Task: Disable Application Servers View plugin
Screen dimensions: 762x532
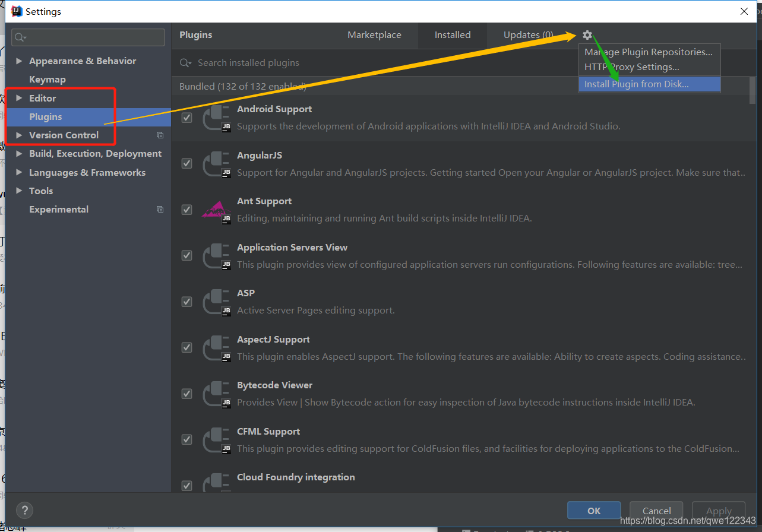Action: [187, 255]
